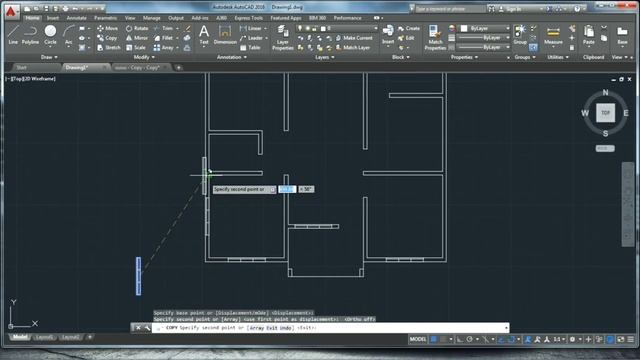Click the object color swatch in Properties

point(464,28)
